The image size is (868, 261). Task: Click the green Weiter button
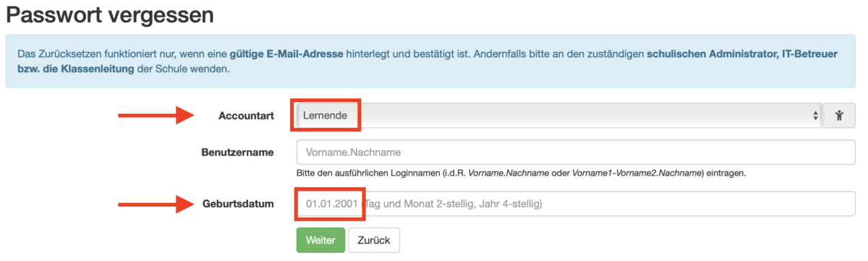tap(320, 240)
